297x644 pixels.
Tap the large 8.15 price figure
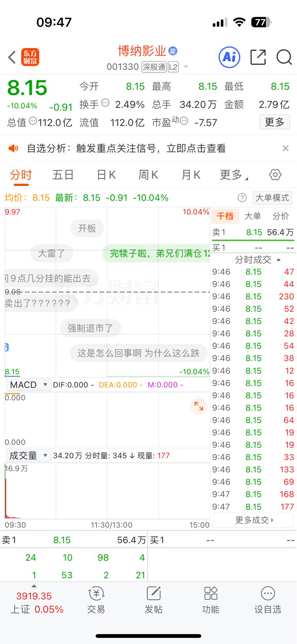pos(27,88)
